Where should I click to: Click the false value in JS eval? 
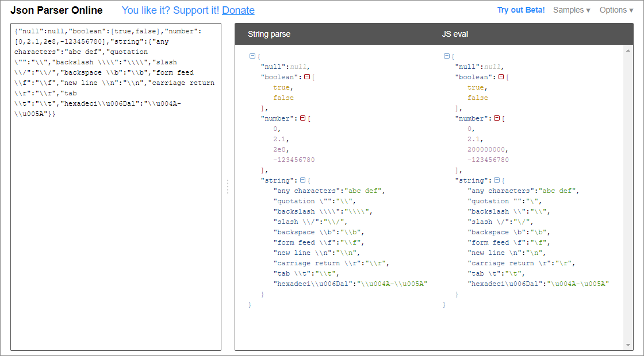point(478,98)
